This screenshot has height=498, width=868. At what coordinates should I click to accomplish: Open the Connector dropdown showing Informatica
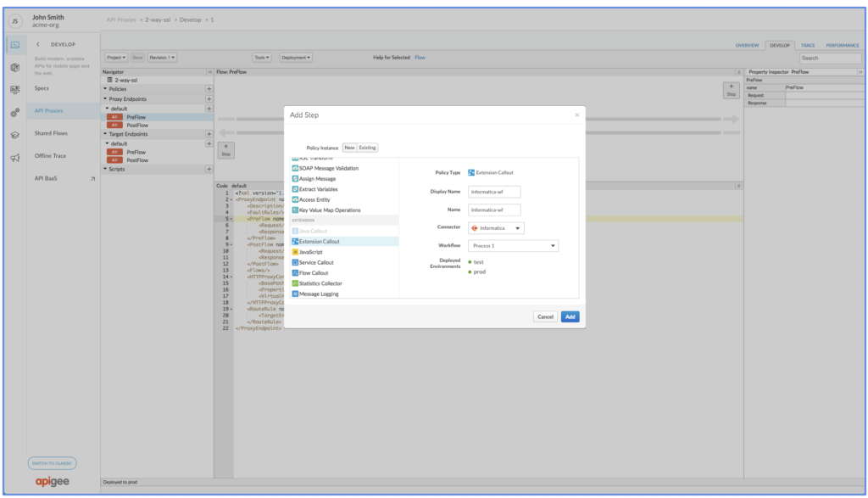click(496, 227)
